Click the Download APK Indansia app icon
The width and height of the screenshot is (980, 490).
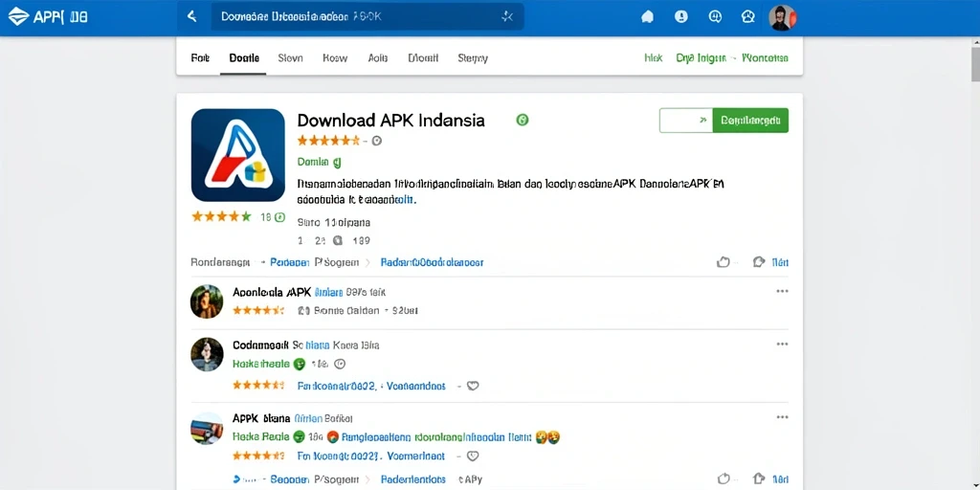[238, 155]
